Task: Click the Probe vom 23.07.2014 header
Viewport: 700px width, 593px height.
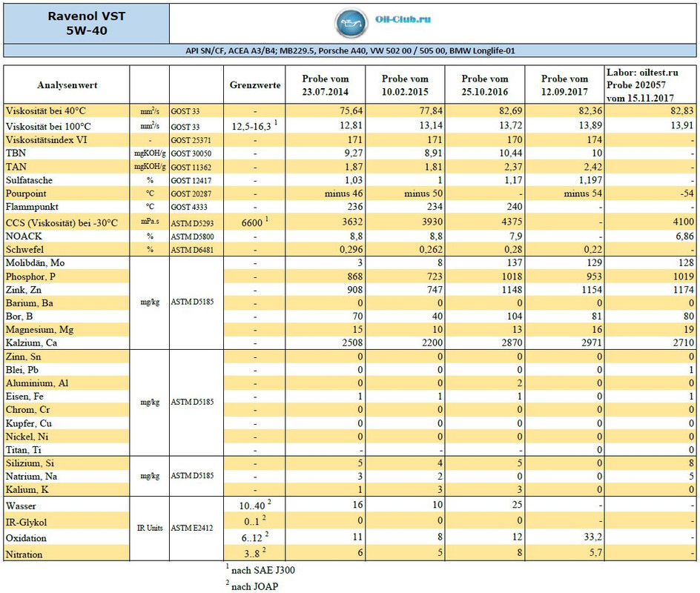Action: [x=325, y=85]
